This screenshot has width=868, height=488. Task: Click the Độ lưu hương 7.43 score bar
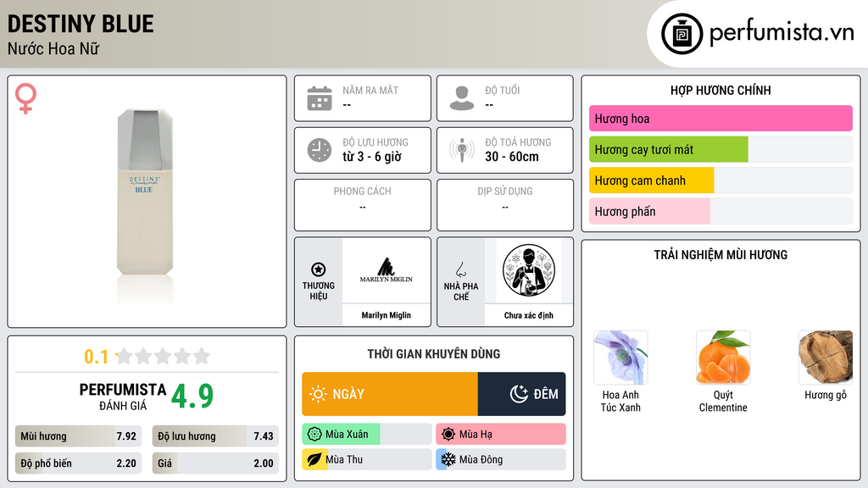coord(215,436)
